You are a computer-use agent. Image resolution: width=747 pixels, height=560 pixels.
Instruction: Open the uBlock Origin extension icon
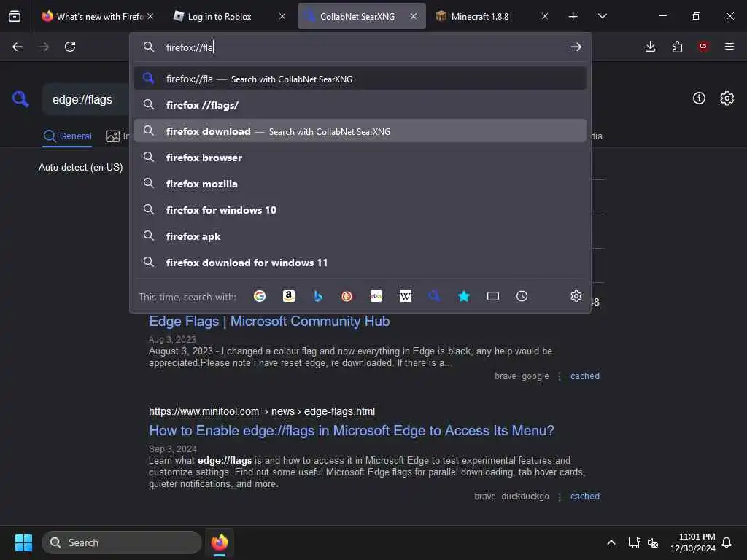tap(703, 47)
